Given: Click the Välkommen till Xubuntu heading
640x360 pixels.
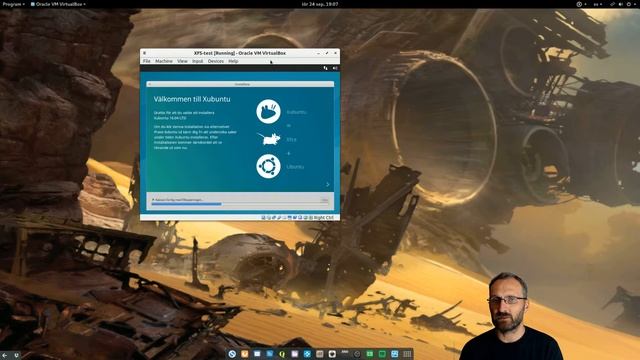Looking at the screenshot, I should [x=192, y=99].
